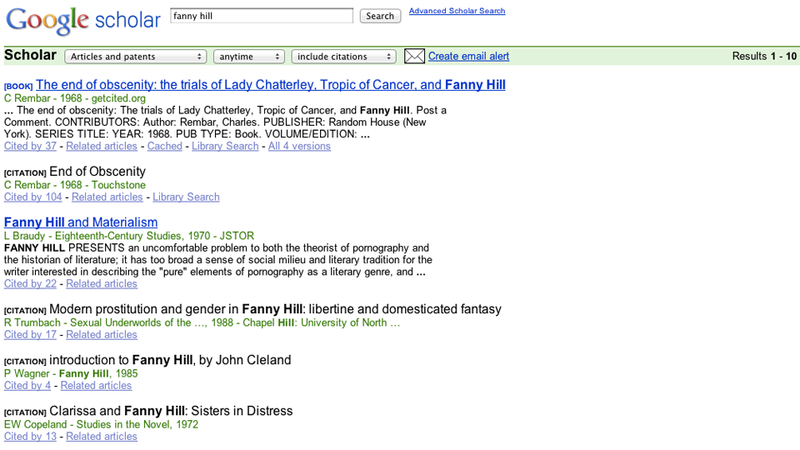Open Fanny Hill and Materialism article
This screenshot has height=450, width=800.
[x=81, y=222]
